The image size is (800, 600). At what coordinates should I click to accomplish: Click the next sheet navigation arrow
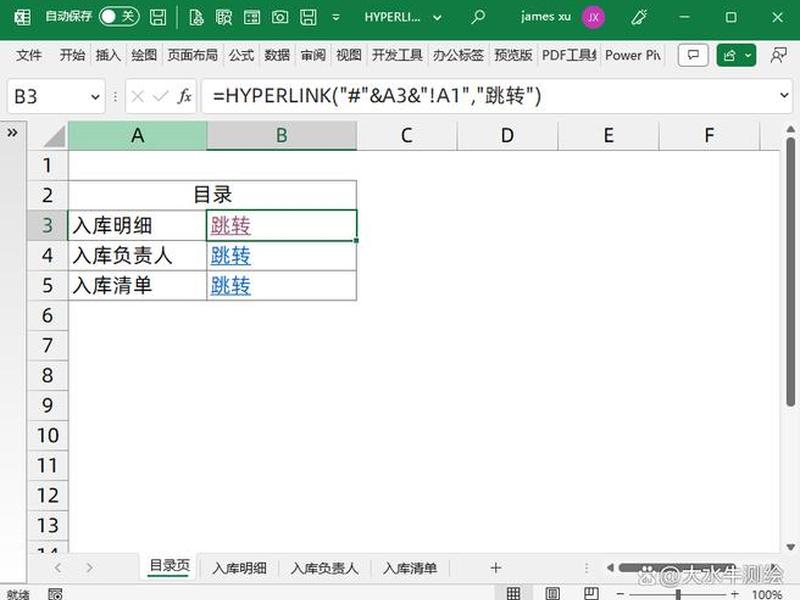89,567
